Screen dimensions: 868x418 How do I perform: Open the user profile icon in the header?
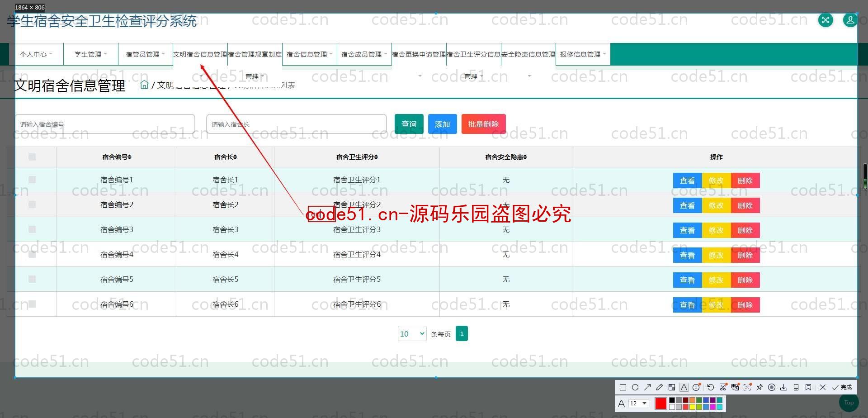tap(850, 20)
